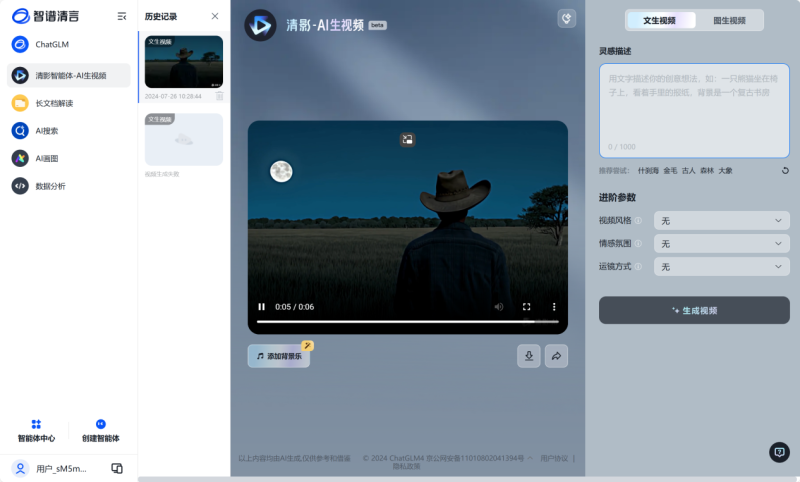Open AI搜索 in the sidebar
800x482 pixels.
click(x=69, y=131)
